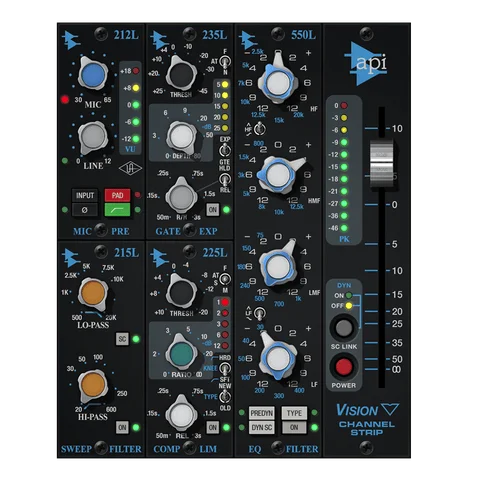Image resolution: width=480 pixels, height=480 pixels.
Task: Toggle the SC button in 215L filter
Action: pyautogui.click(x=122, y=339)
